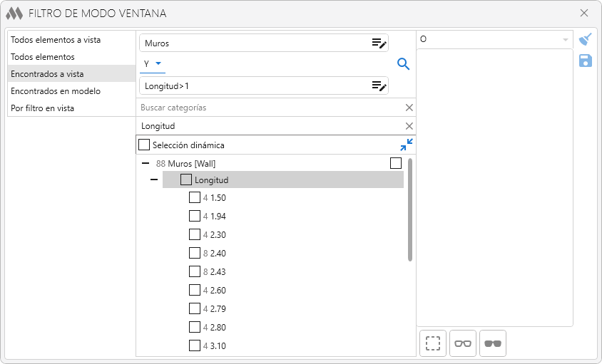This screenshot has height=364, width=602.
Task: Click the dashed selection box button
Action: [x=432, y=343]
